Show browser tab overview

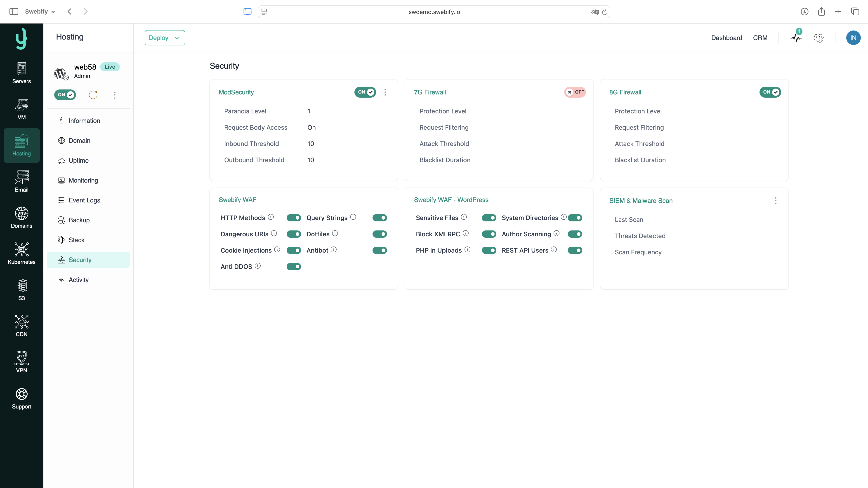click(x=855, y=12)
